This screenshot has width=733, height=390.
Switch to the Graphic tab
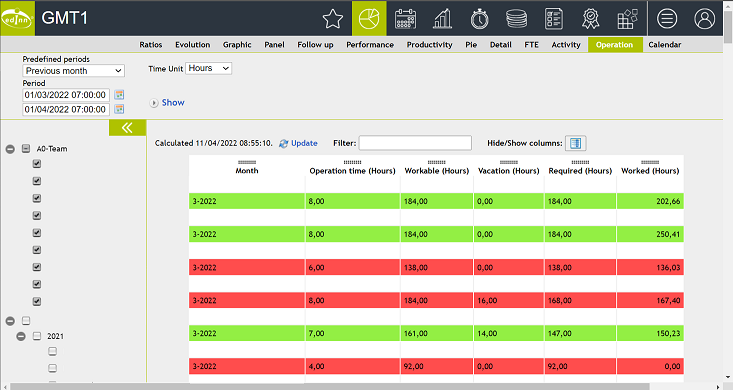click(237, 45)
